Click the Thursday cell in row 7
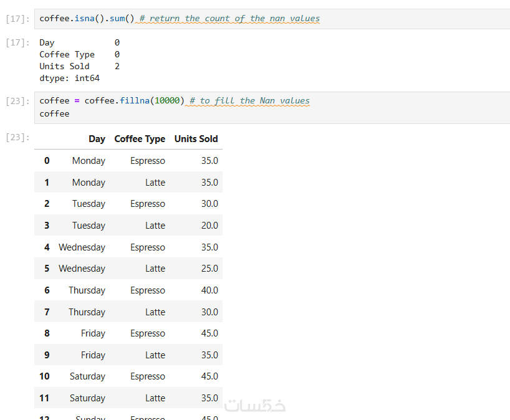Viewport: 510px width, 420px height. (87, 312)
